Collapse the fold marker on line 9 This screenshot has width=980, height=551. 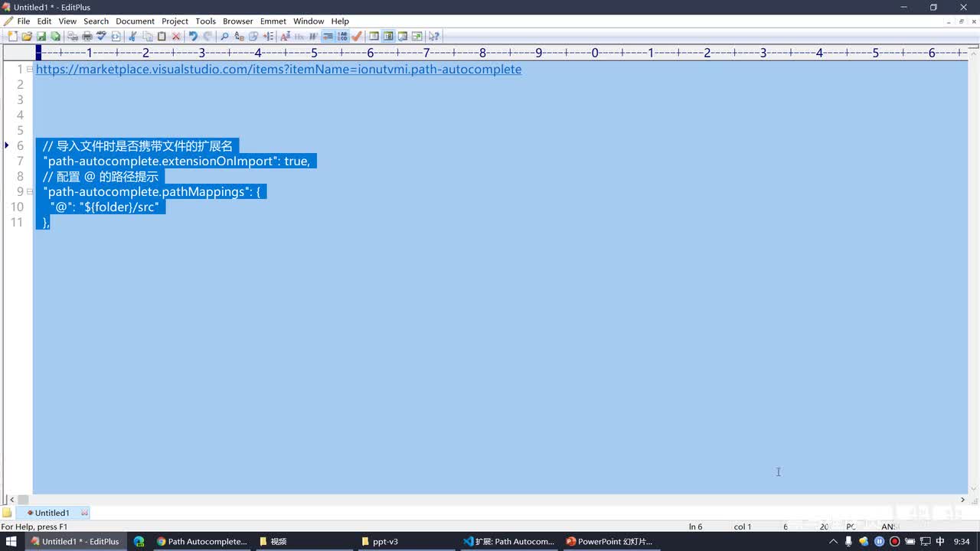click(x=30, y=191)
